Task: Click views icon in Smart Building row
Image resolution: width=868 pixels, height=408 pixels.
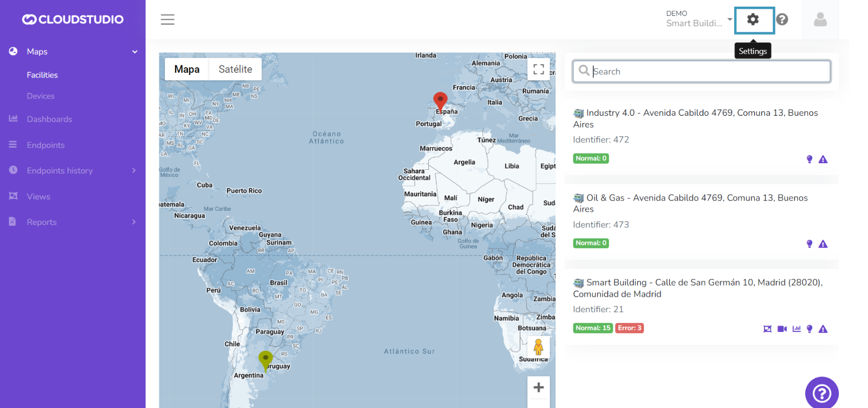Action: point(767,329)
